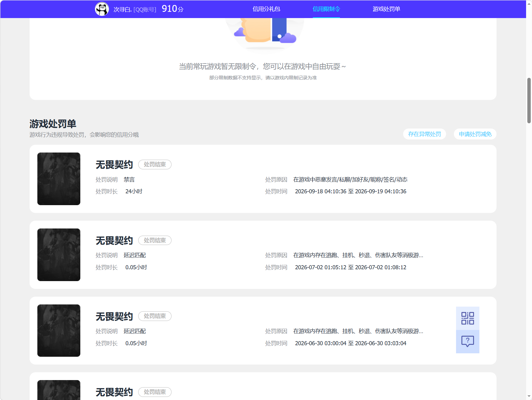Click the vertical scrollbar thumb
This screenshot has height=400, width=532.
click(x=529, y=101)
